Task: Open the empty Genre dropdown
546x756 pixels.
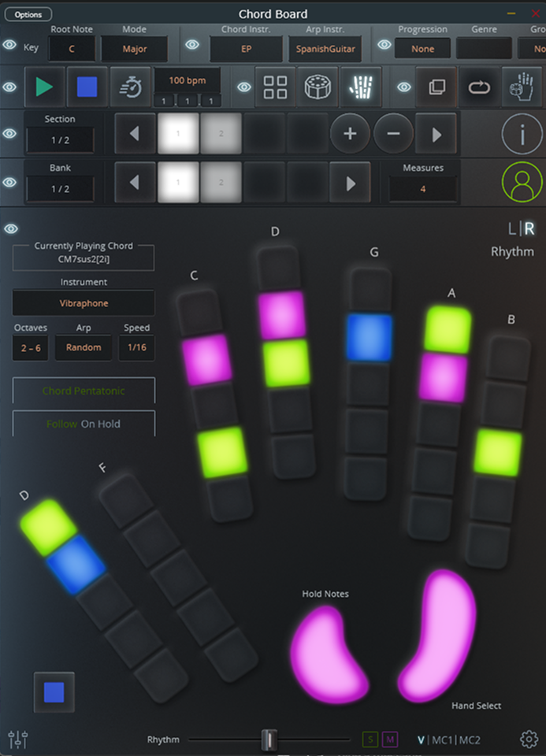Action: (484, 49)
